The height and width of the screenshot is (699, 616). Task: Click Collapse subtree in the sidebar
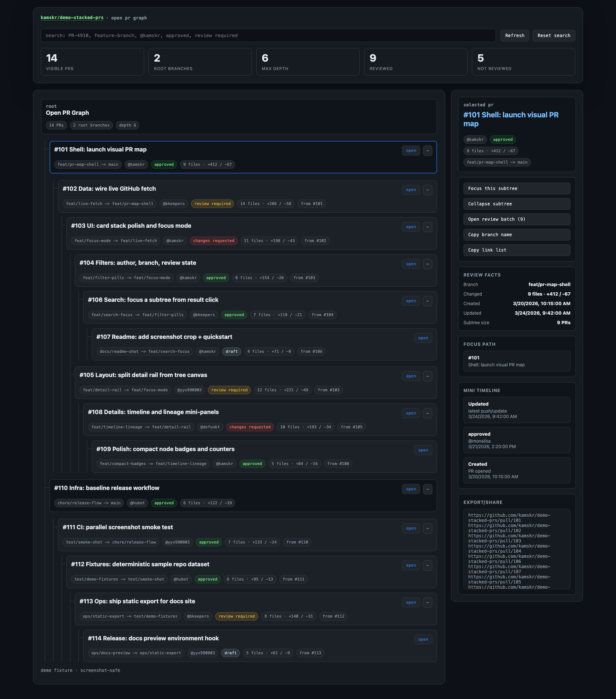click(517, 204)
